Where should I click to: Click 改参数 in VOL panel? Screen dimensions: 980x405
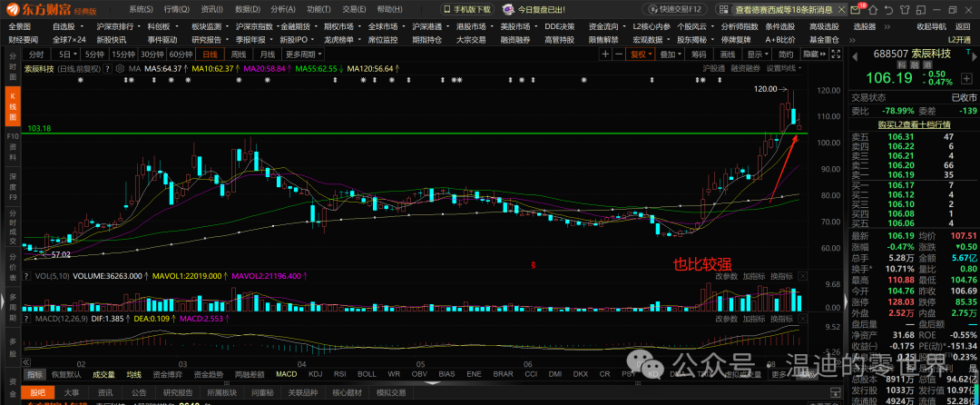click(x=726, y=276)
